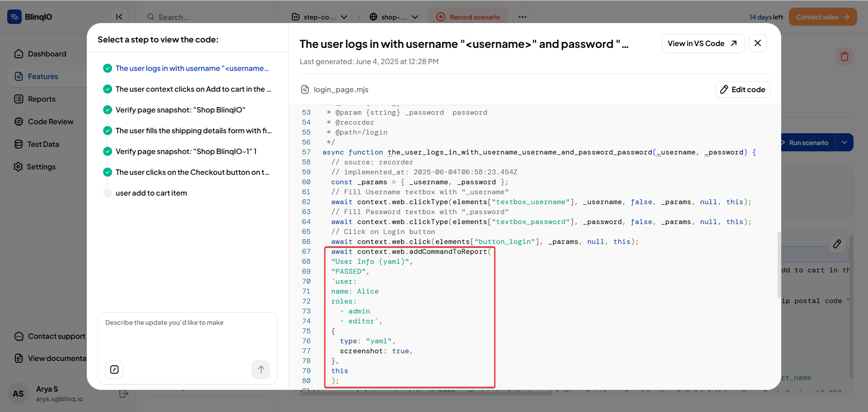
Task: Open the slash command icon in the update box
Action: (x=114, y=370)
